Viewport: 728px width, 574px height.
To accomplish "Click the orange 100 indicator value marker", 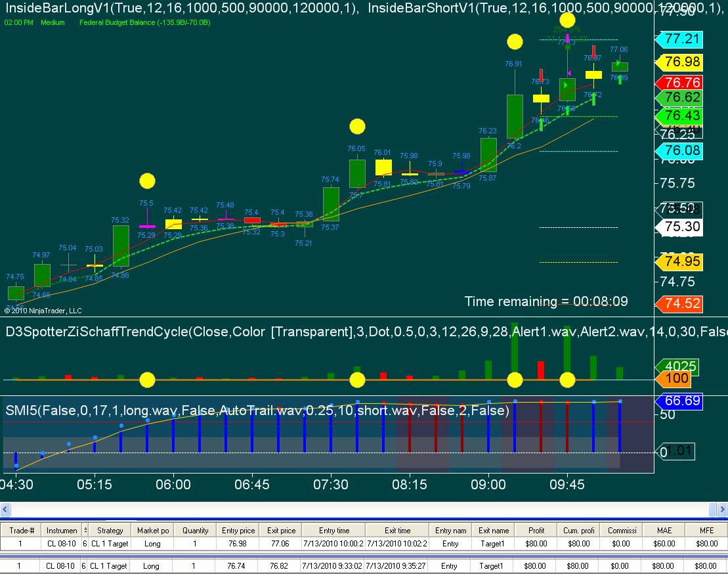I will tap(674, 379).
